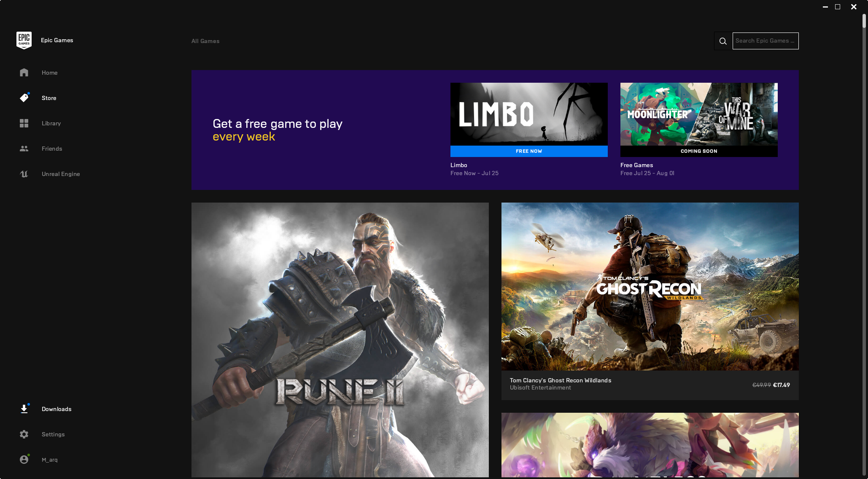
Task: Click the Free Games title link
Action: coord(636,165)
